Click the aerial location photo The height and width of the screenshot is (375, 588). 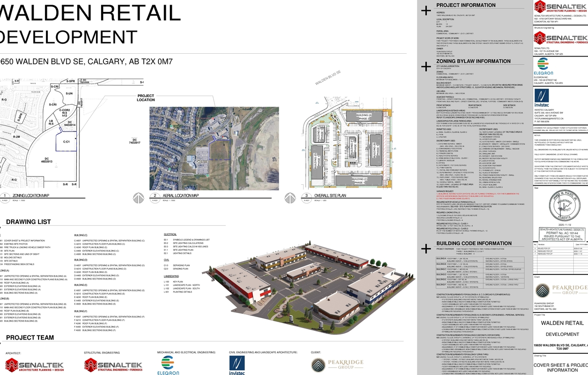tap(214, 148)
